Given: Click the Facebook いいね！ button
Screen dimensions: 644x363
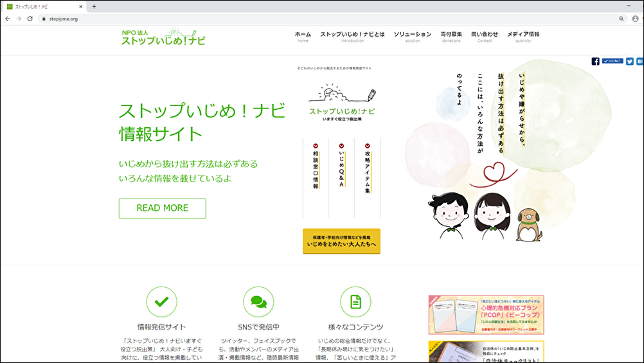Looking at the screenshot, I should click(613, 61).
